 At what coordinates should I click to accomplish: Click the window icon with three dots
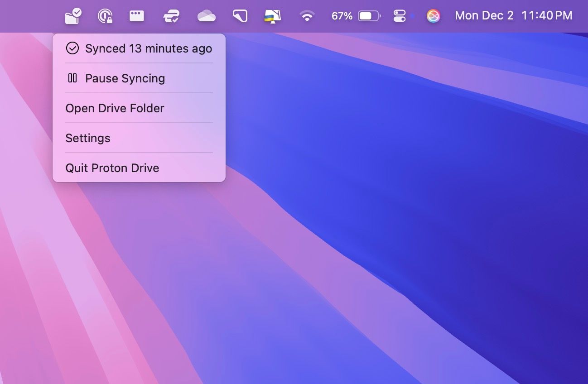(x=136, y=16)
